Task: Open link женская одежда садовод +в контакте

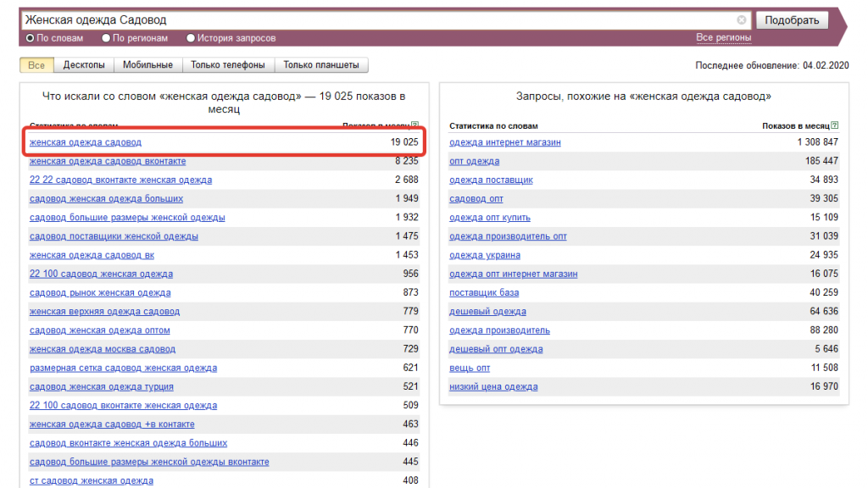Action: point(112,424)
